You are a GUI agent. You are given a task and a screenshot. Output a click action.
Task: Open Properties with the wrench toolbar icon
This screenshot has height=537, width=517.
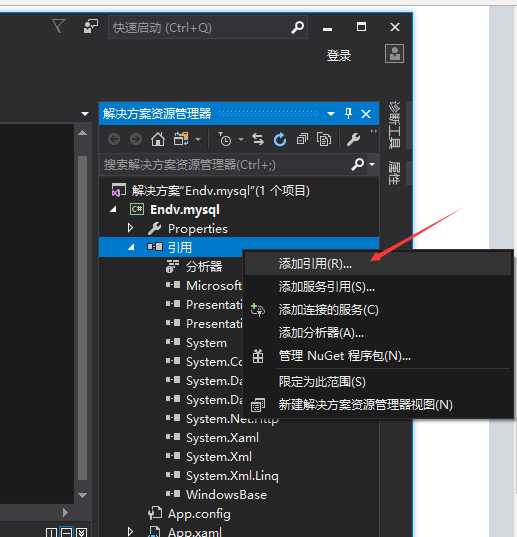353,139
